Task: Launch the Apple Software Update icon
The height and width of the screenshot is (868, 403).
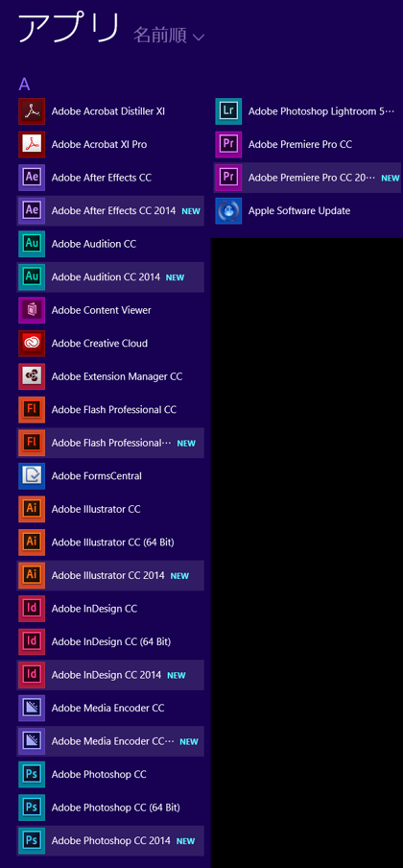Action: tap(228, 211)
